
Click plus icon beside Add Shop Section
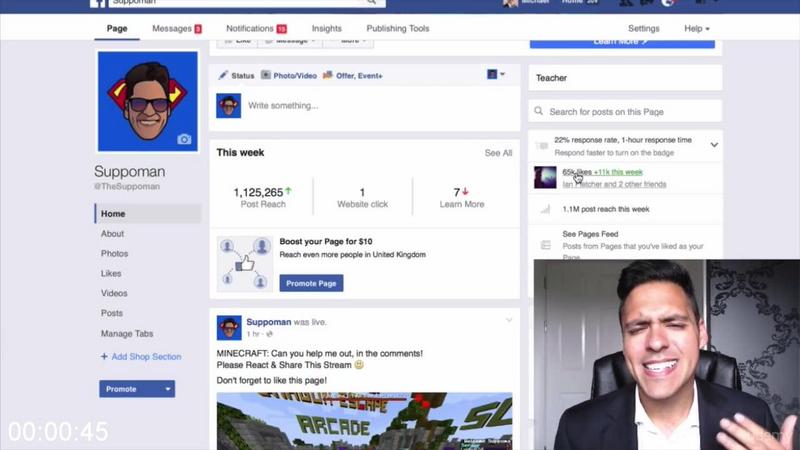(x=104, y=357)
